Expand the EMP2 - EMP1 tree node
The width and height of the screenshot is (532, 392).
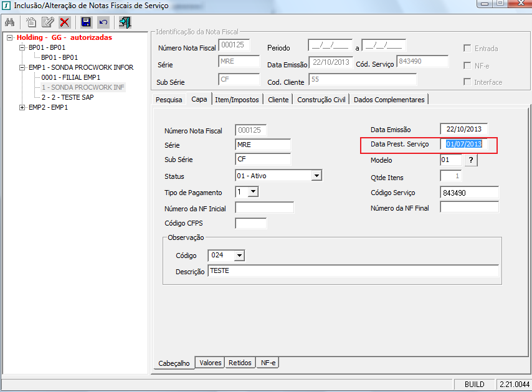[x=23, y=107]
